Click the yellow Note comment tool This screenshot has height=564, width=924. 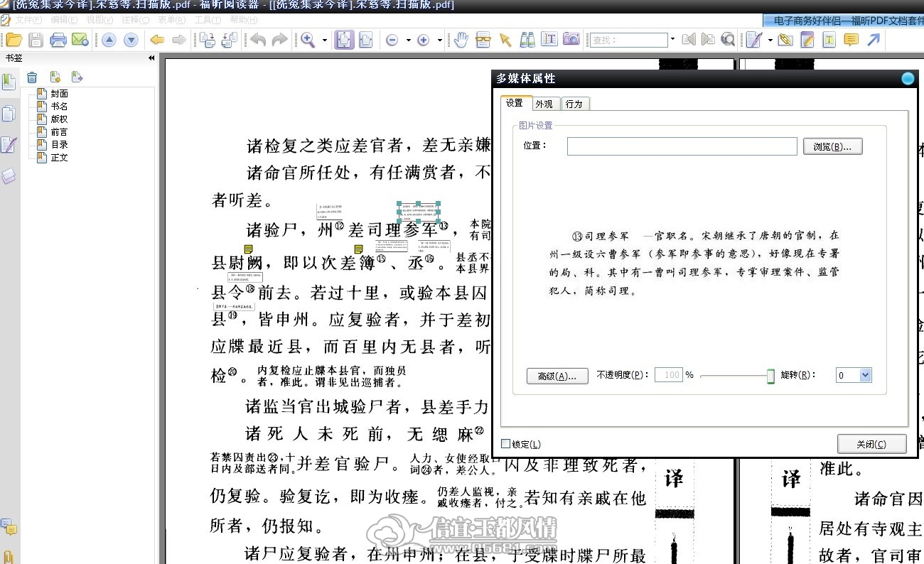tap(851, 40)
